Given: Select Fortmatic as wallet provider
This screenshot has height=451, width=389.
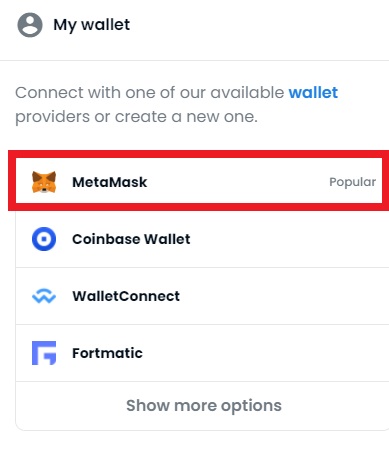Looking at the screenshot, I should tap(107, 353).
